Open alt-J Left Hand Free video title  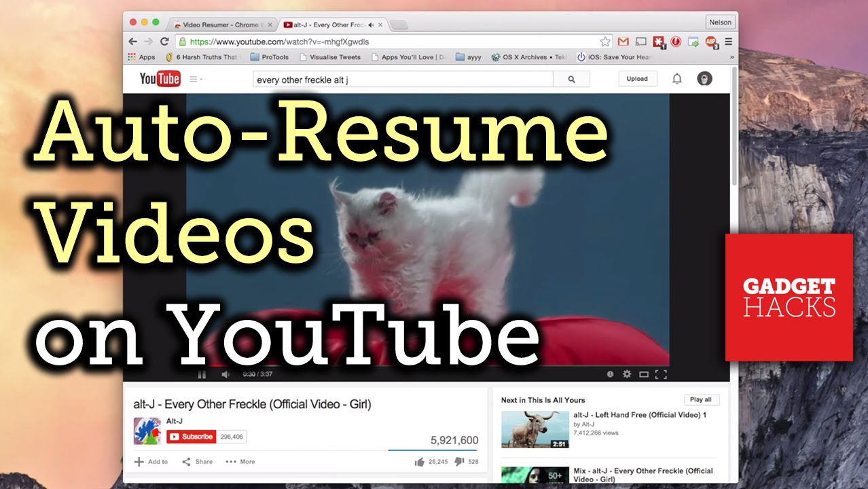(x=640, y=415)
